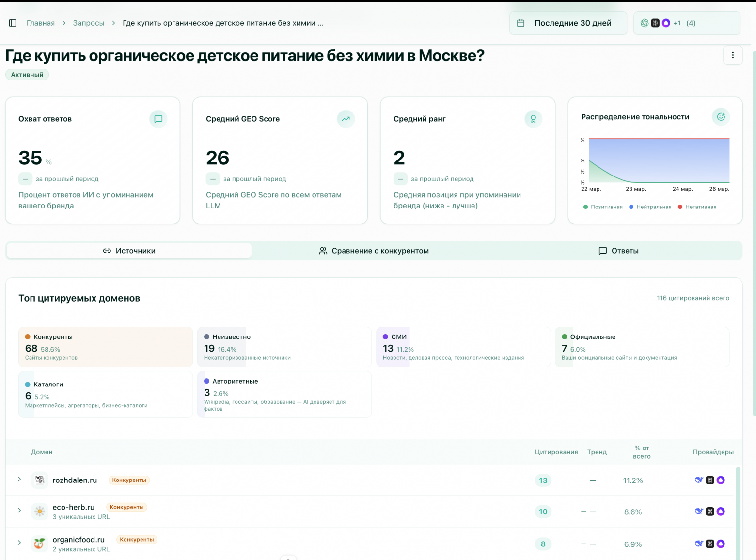
Task: Toggle the Негативная legend item on the sentiment chart
Action: point(697,206)
